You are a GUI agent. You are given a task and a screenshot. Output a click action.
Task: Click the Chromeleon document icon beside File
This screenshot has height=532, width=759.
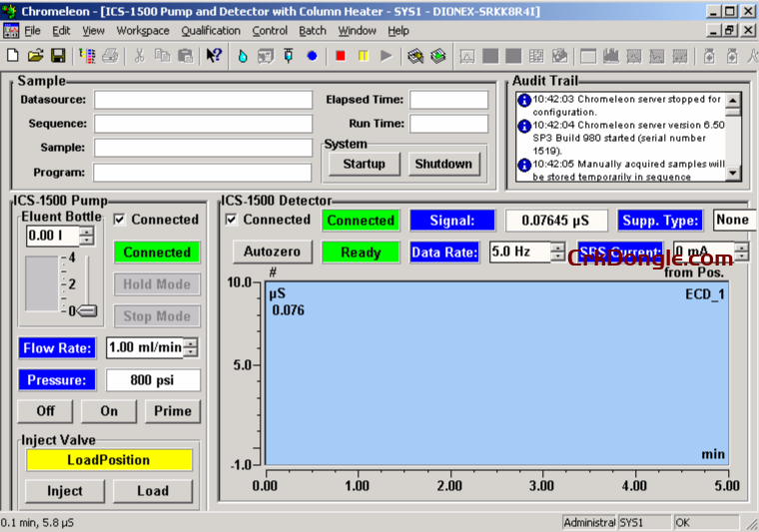coord(11,31)
